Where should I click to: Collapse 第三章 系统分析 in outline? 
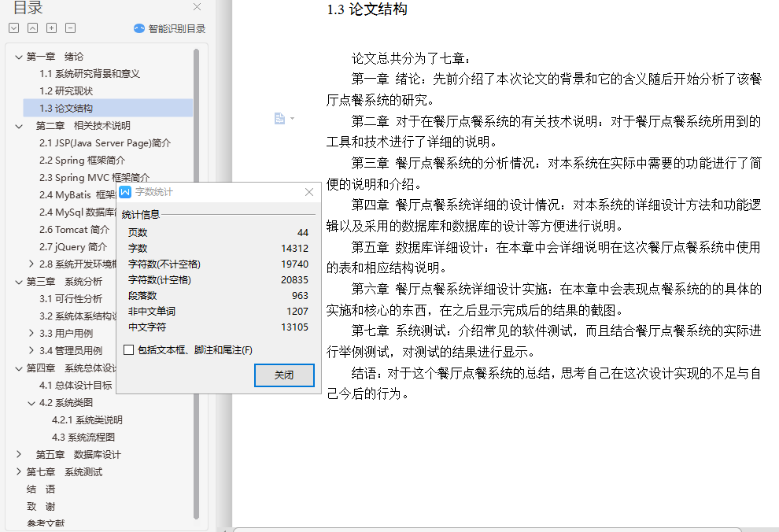coord(19,283)
